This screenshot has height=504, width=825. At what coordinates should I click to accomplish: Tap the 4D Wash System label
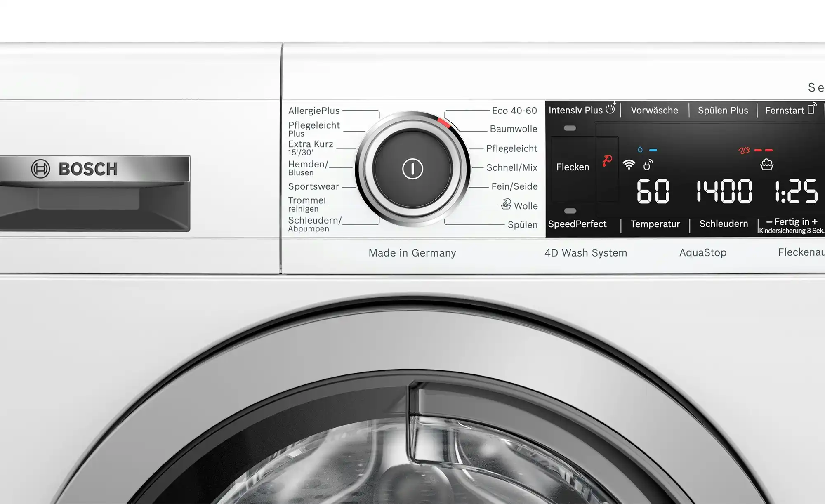[x=586, y=253]
